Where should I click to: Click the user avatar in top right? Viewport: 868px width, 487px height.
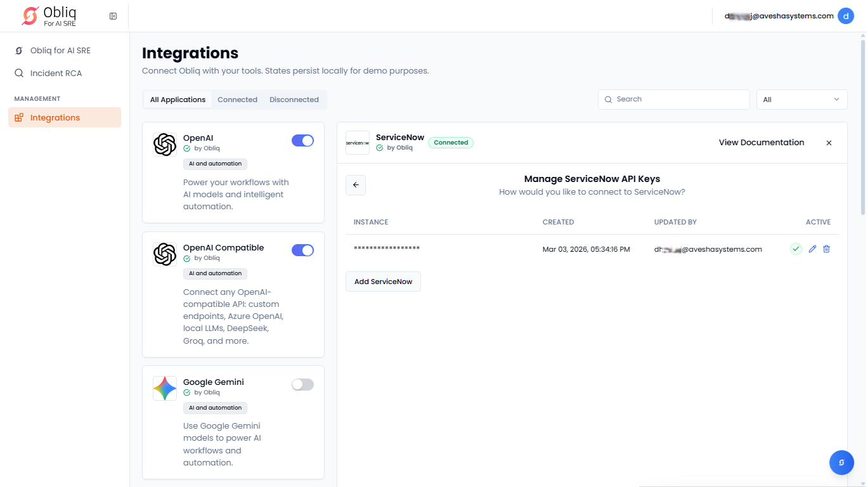845,16
